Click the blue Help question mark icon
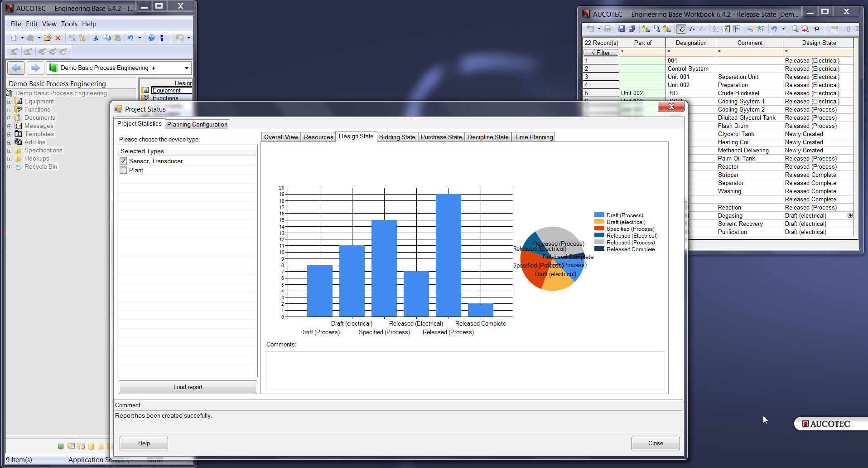 [151, 38]
